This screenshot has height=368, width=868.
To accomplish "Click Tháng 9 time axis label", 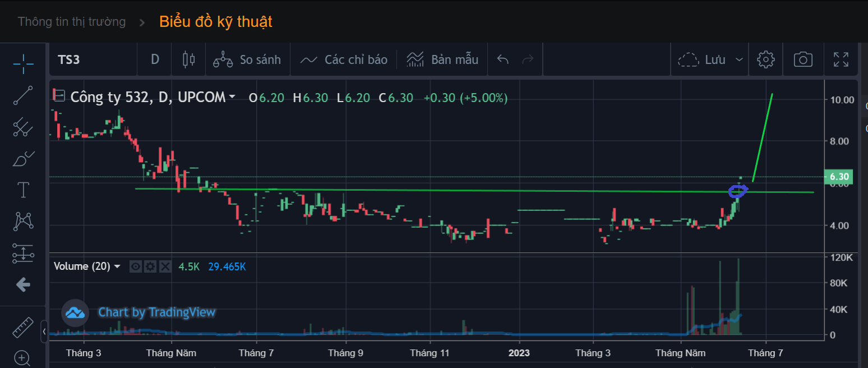I will coord(346,353).
